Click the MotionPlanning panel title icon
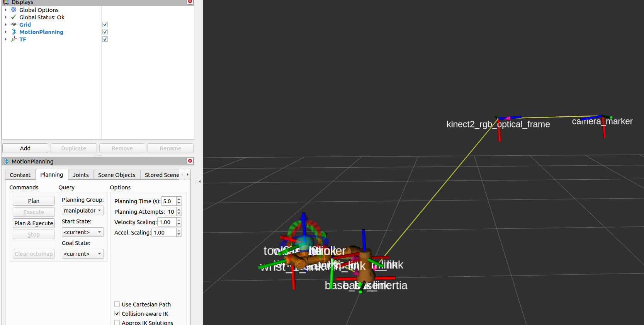 (x=6, y=161)
